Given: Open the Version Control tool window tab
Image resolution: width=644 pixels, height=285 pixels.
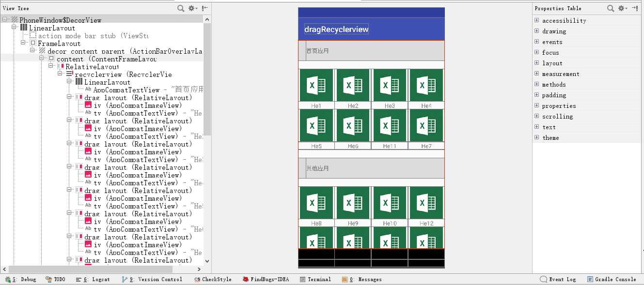Looking at the screenshot, I should click(152, 279).
